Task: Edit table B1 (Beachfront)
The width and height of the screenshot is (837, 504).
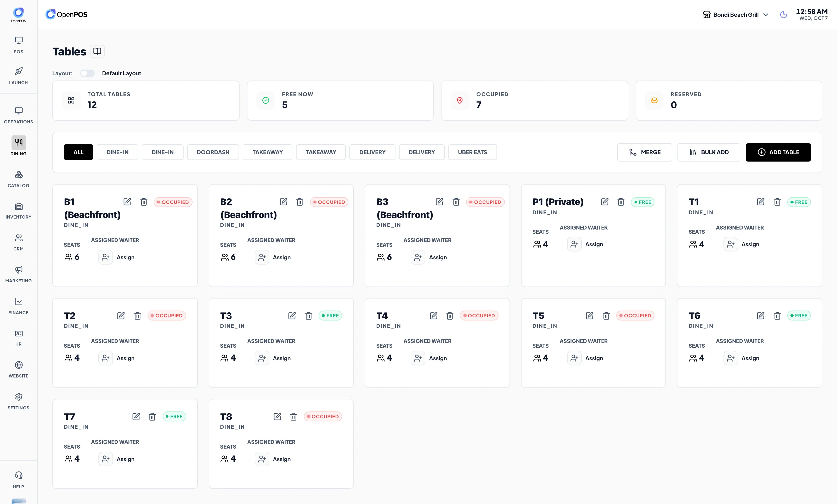Action: [127, 202]
